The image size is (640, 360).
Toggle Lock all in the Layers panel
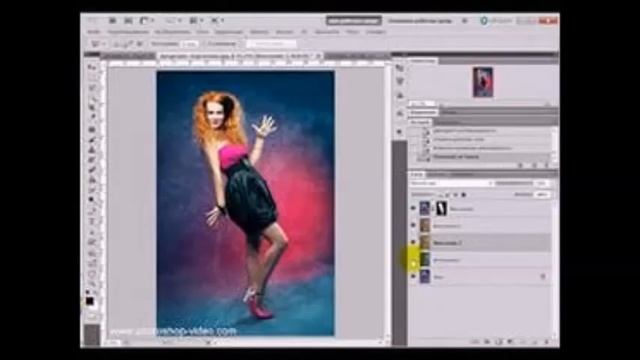(x=464, y=195)
